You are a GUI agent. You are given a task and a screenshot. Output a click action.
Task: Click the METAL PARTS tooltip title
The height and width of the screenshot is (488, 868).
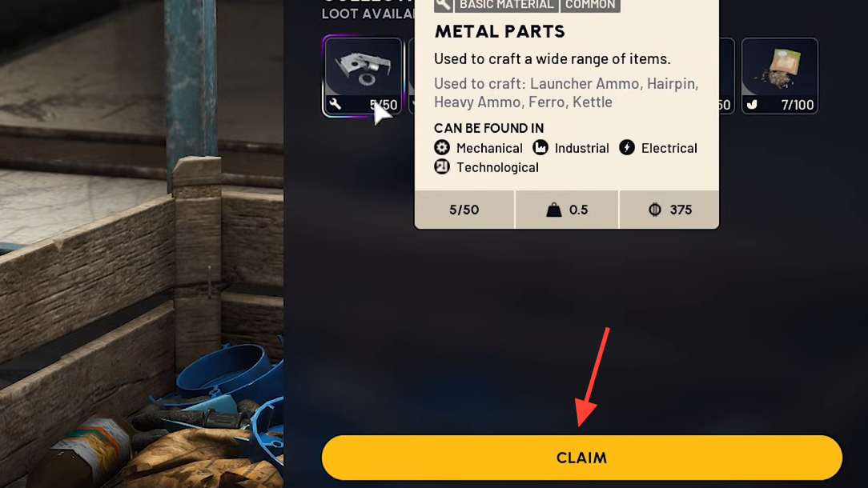(500, 31)
